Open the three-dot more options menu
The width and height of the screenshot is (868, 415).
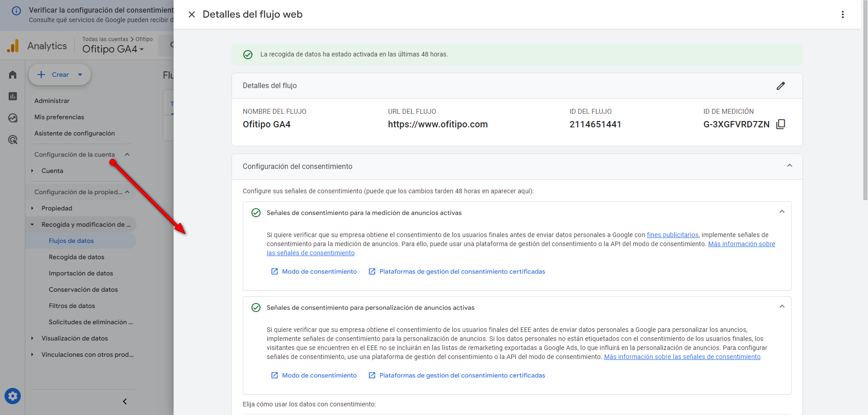coord(842,14)
